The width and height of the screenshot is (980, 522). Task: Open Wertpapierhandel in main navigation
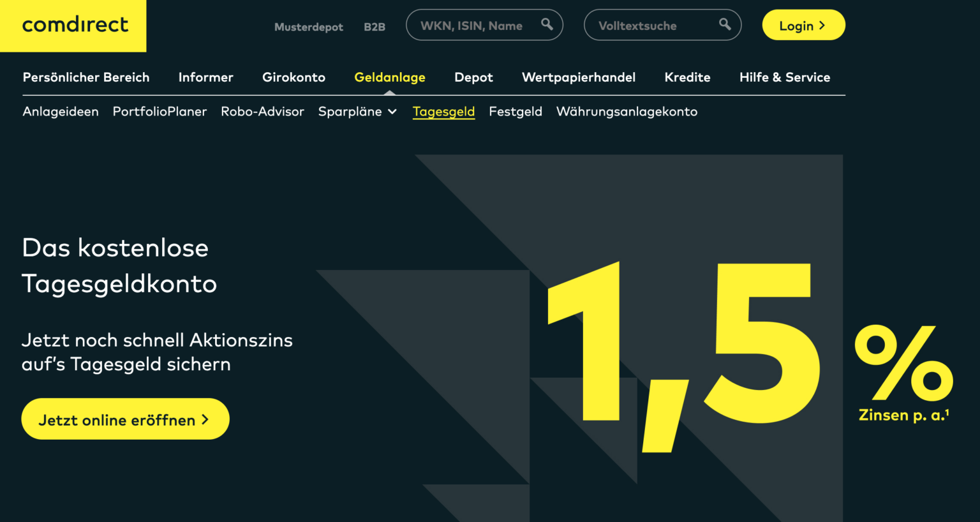coord(579,77)
